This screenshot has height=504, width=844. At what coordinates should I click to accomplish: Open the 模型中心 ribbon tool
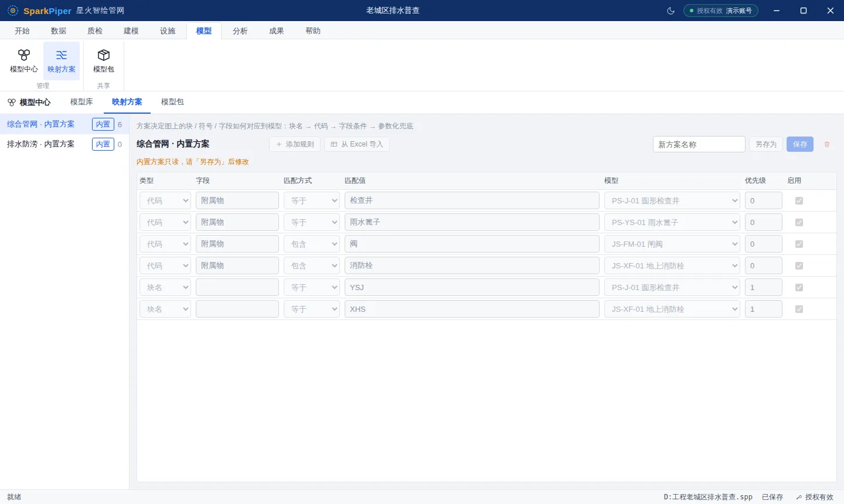point(24,61)
